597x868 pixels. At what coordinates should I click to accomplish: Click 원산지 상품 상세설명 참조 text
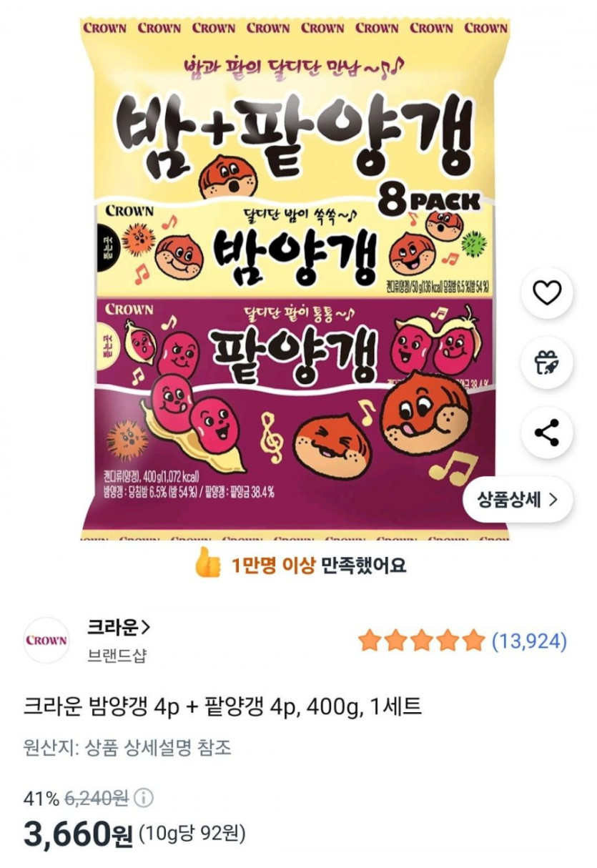click(128, 748)
